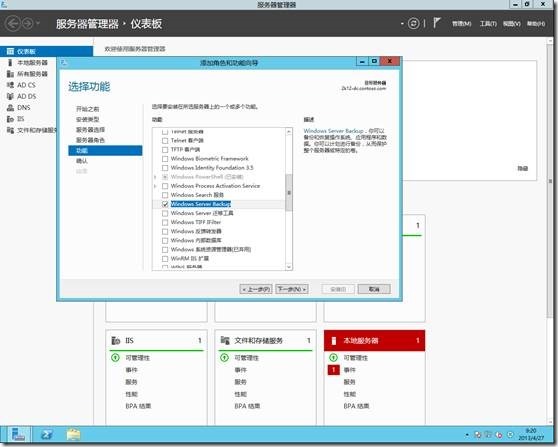Image resolution: width=558 pixels, height=447 pixels.
Task: Check Windows Server 迁移工具 checkbox
Action: 165,214
